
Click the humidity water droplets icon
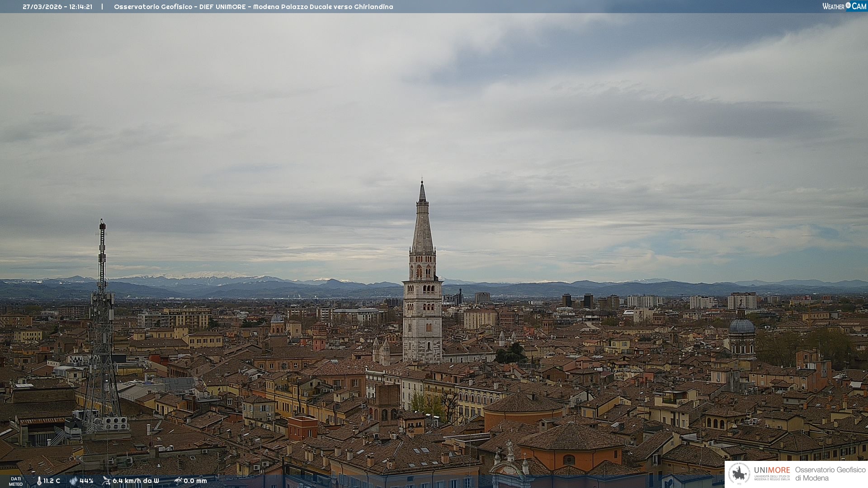[x=73, y=481]
